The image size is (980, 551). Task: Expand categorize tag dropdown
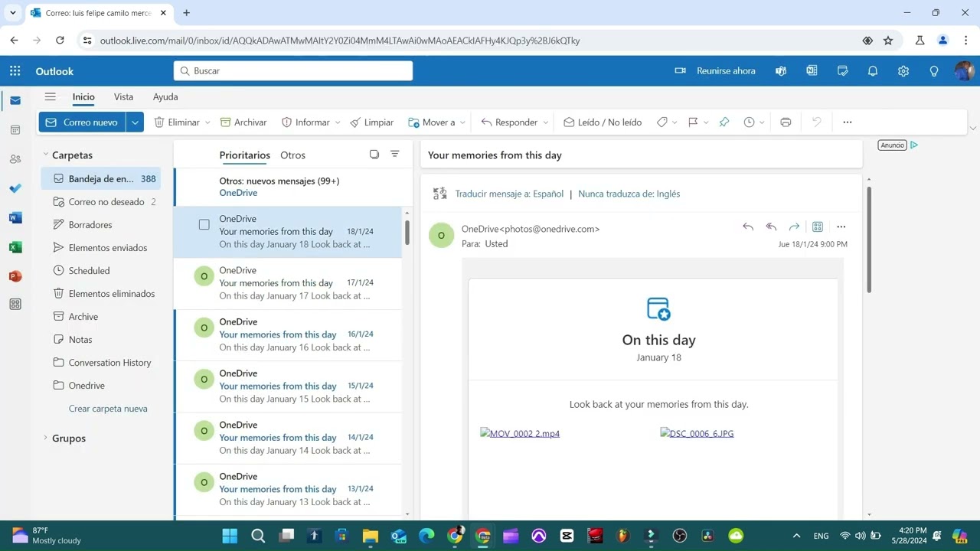coord(675,122)
